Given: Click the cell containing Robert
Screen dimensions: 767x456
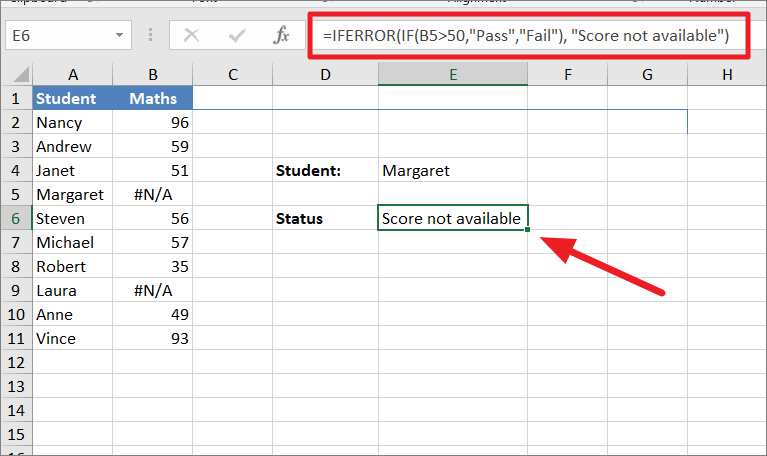Looking at the screenshot, I should pyautogui.click(x=72, y=266).
